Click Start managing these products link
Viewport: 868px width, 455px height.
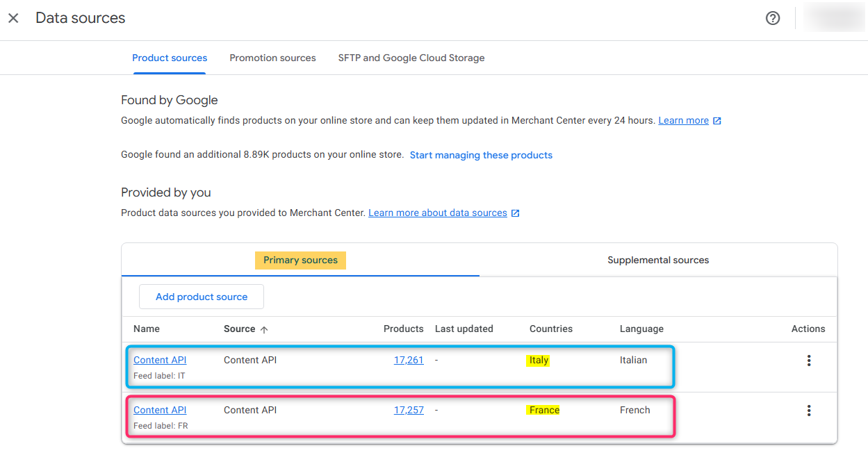coord(481,155)
